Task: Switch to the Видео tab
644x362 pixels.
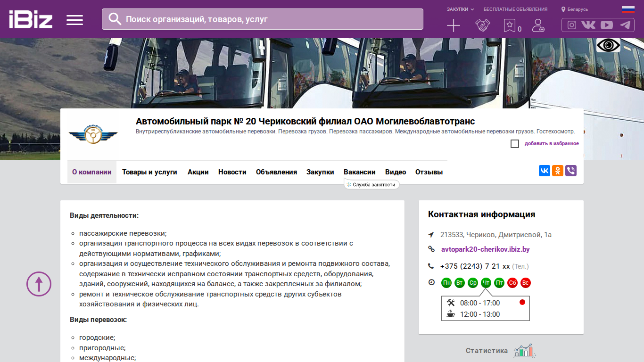Action: [396, 172]
